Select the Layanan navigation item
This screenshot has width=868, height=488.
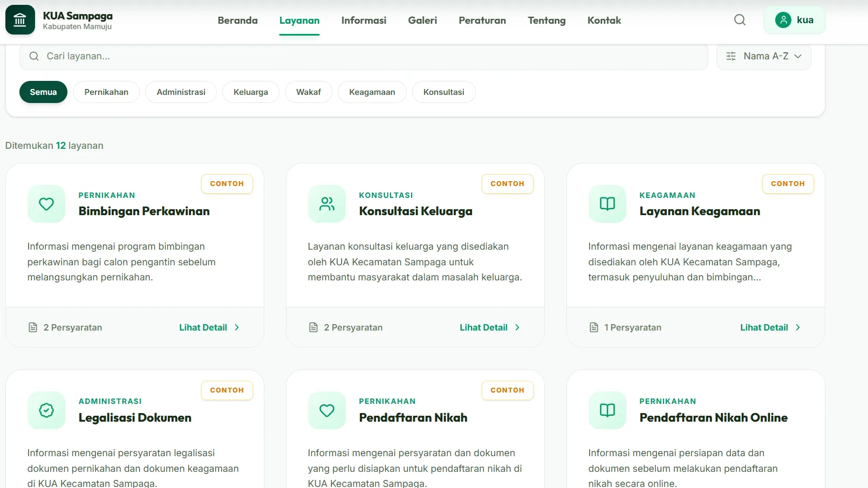(299, 20)
